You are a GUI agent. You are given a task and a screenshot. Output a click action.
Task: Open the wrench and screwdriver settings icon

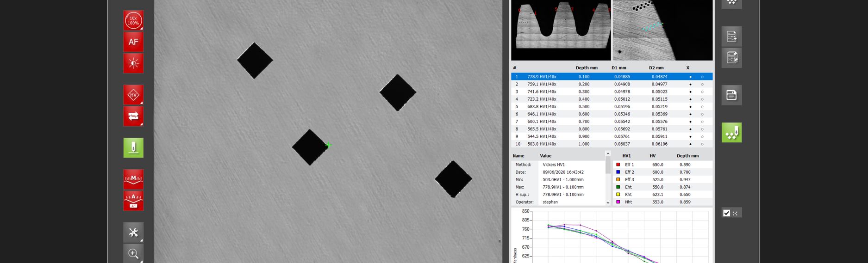(x=133, y=232)
